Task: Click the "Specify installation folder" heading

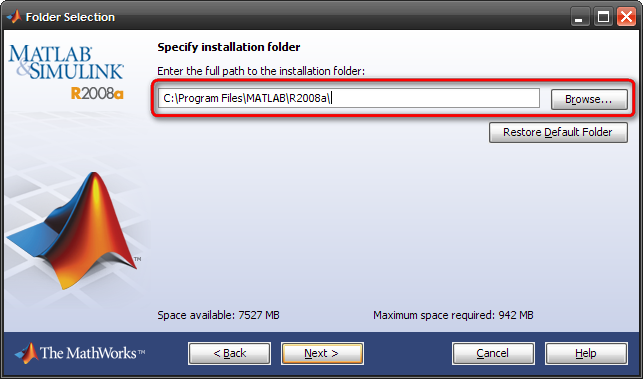Action: (x=229, y=47)
